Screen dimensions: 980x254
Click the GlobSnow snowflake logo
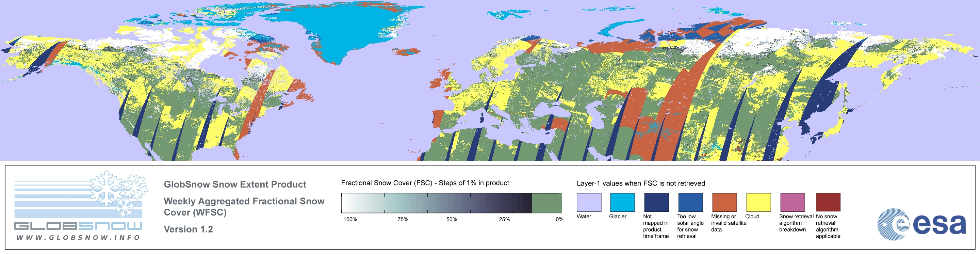(x=119, y=193)
